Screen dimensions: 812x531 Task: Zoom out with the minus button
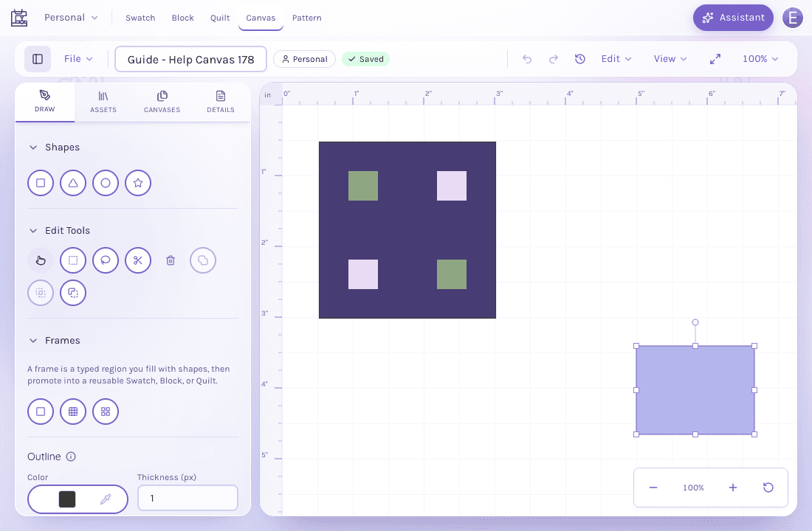point(653,487)
